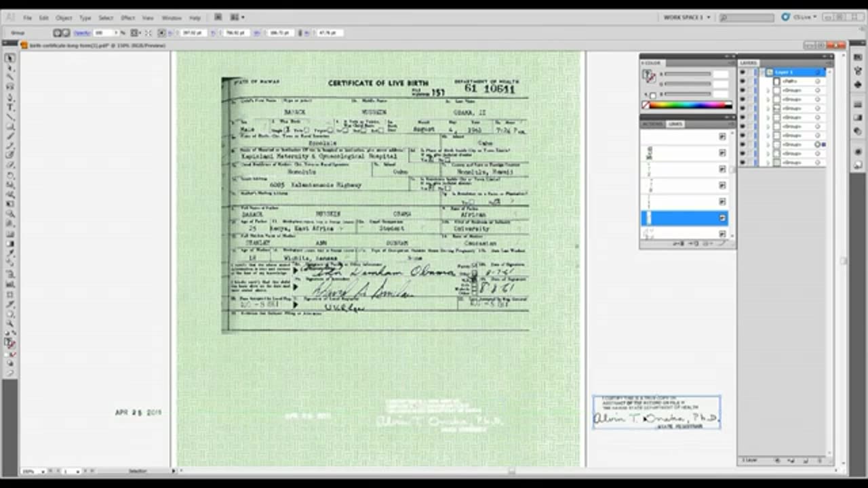
Task: Expand the selected <Group> with blue square
Action: coord(768,144)
